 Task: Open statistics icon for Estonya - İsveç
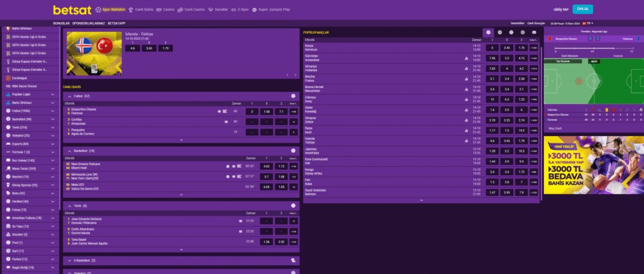[x=466, y=100]
